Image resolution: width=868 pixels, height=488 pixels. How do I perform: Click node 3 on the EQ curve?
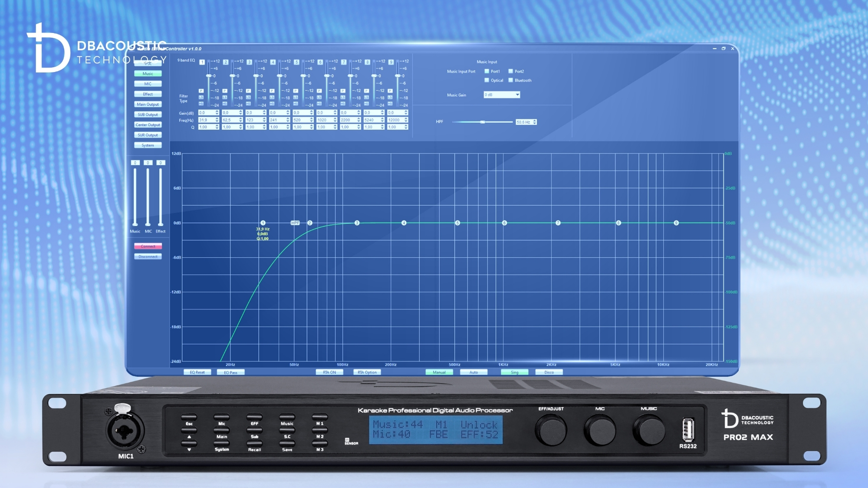(x=357, y=223)
